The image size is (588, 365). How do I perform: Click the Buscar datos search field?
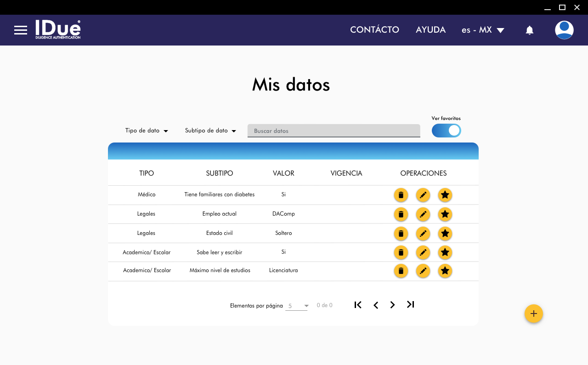point(334,131)
